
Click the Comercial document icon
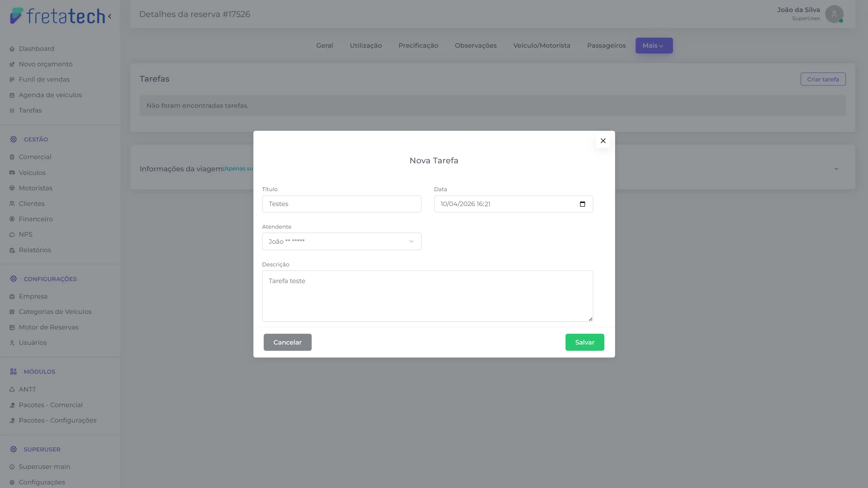(x=12, y=157)
